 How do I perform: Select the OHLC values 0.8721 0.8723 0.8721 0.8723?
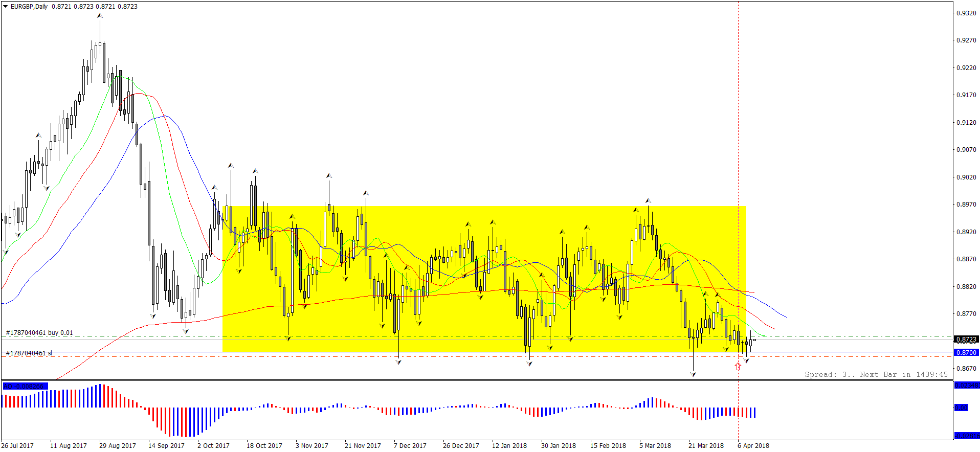coord(95,7)
